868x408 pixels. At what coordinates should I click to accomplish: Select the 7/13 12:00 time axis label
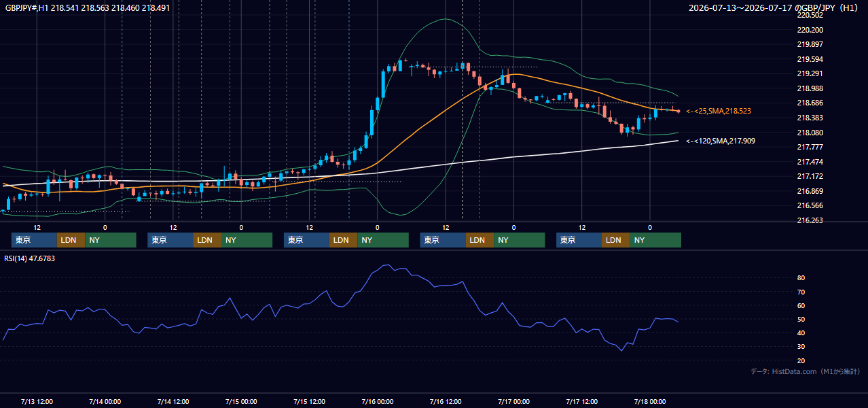pyautogui.click(x=37, y=401)
